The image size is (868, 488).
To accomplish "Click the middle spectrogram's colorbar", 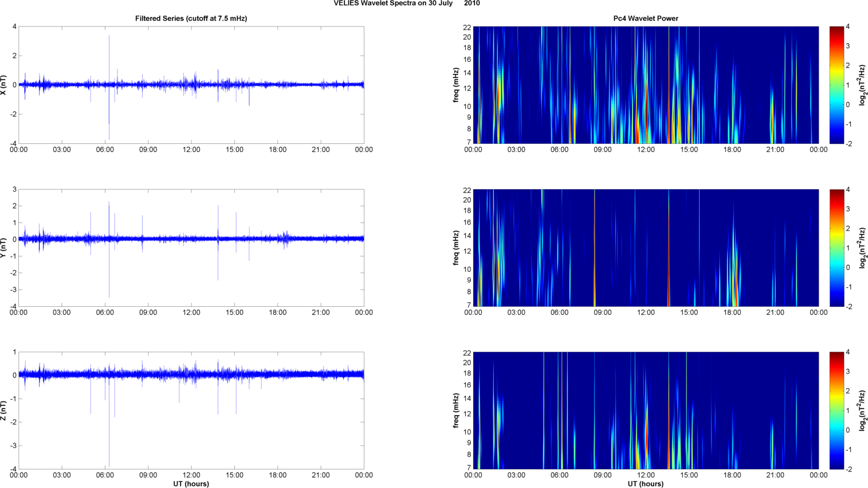I will (x=836, y=248).
